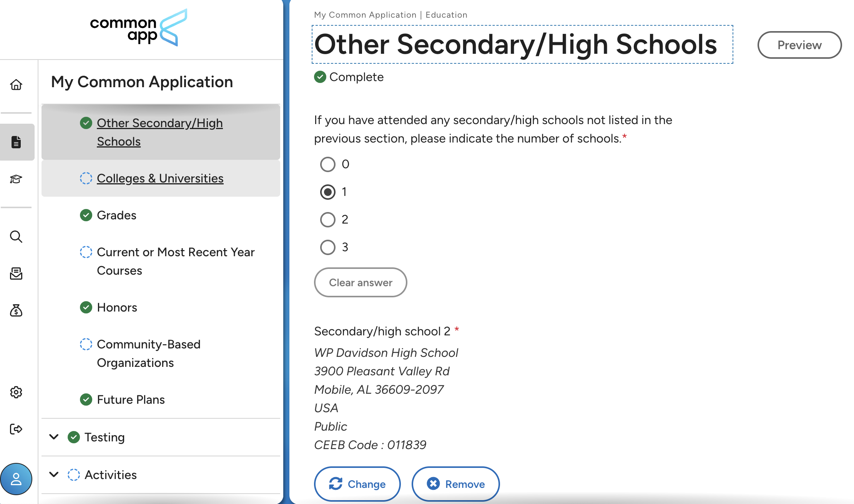Expand the Activities section

pos(54,474)
